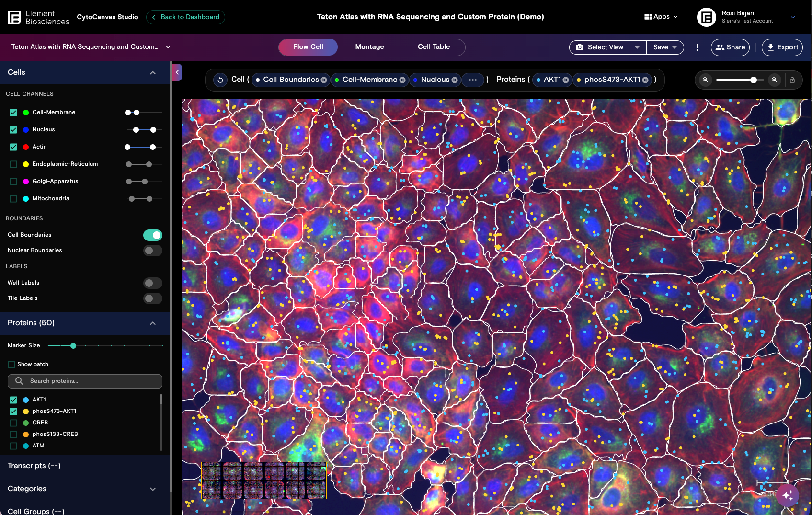This screenshot has height=515, width=812.
Task: Remove the AKT1 protein chip
Action: click(566, 80)
